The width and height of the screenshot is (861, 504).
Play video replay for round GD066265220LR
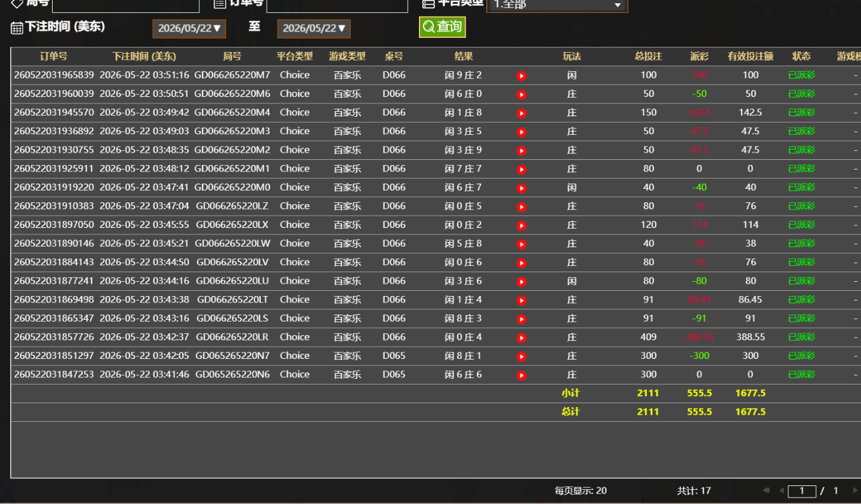pyautogui.click(x=522, y=338)
